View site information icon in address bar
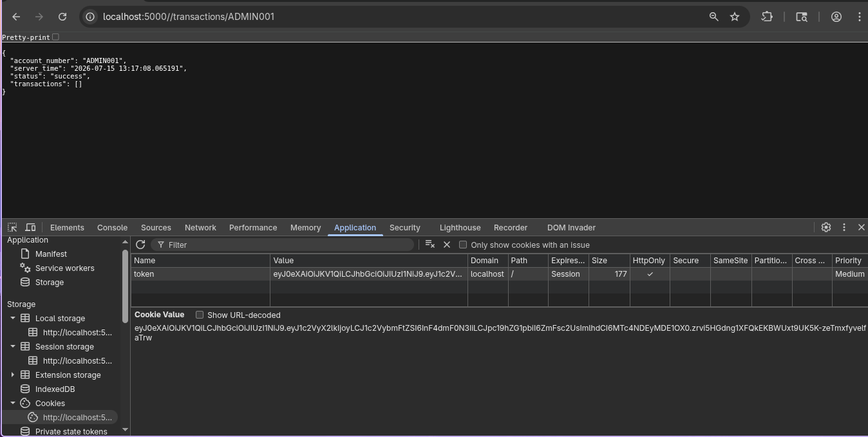868x437 pixels. tap(91, 17)
